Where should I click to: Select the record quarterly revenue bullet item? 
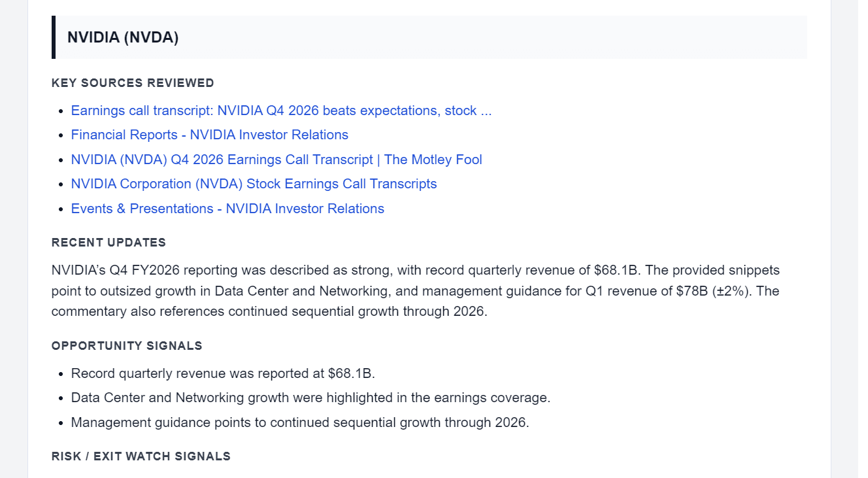(223, 373)
